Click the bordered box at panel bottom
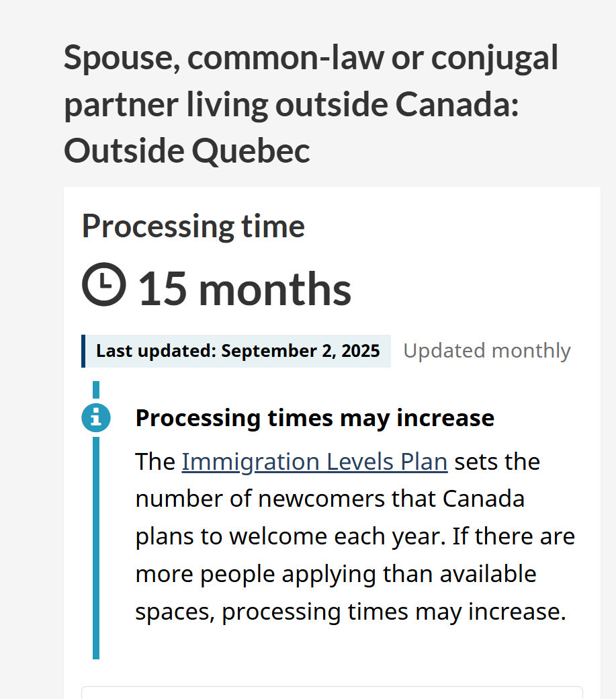 click(x=333, y=693)
